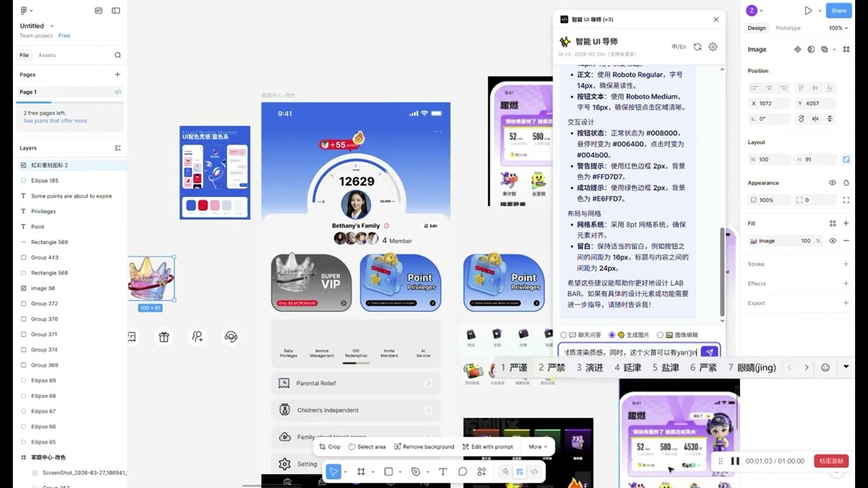Switch to the Prototype tab
Viewport: 868px width, 488px height.
[x=788, y=28]
